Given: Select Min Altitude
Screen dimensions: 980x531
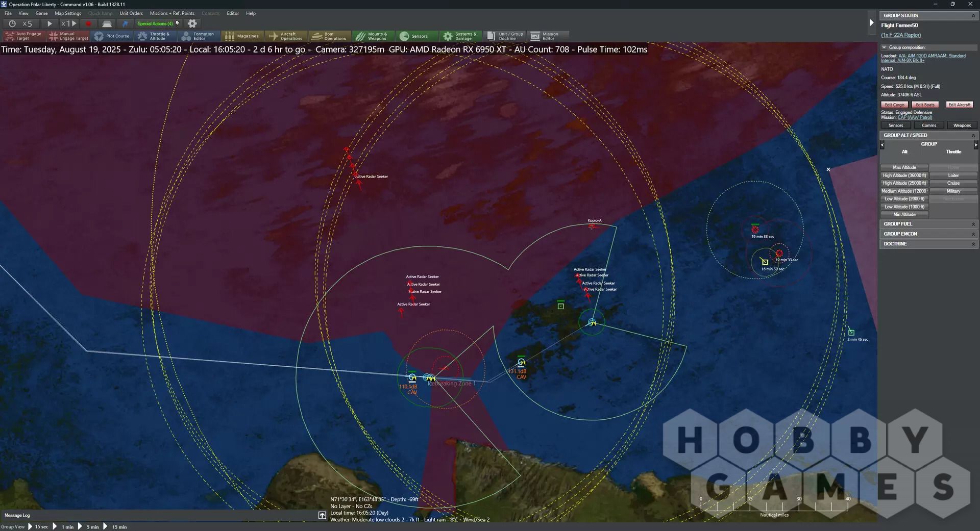Looking at the screenshot, I should [904, 215].
